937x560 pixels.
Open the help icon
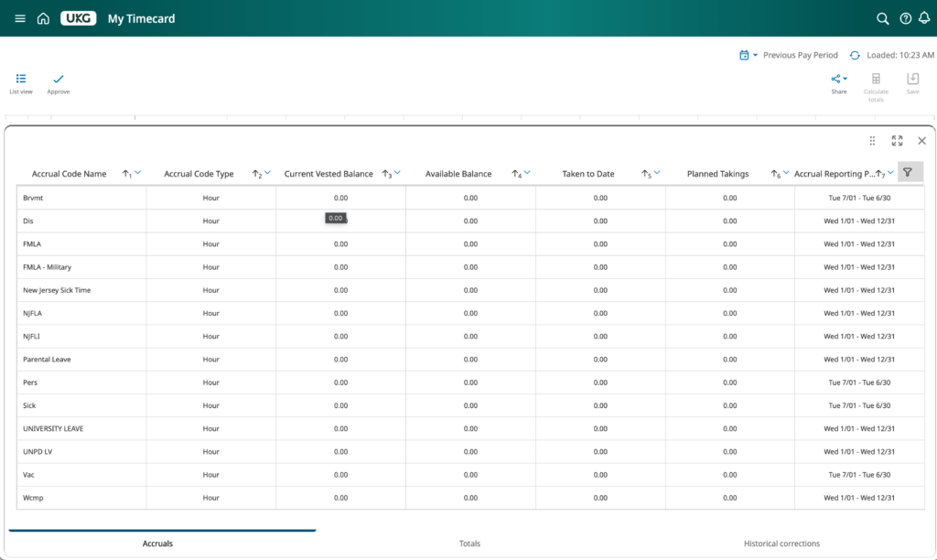click(x=904, y=18)
